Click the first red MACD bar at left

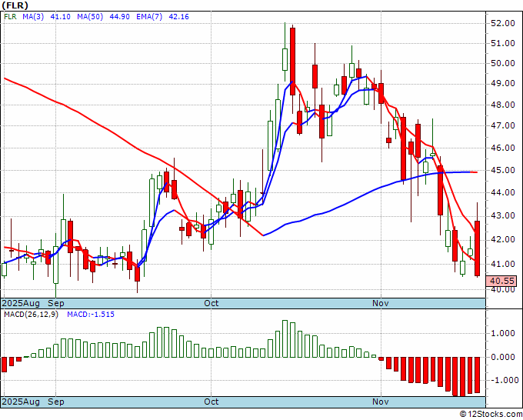[x=4, y=365]
